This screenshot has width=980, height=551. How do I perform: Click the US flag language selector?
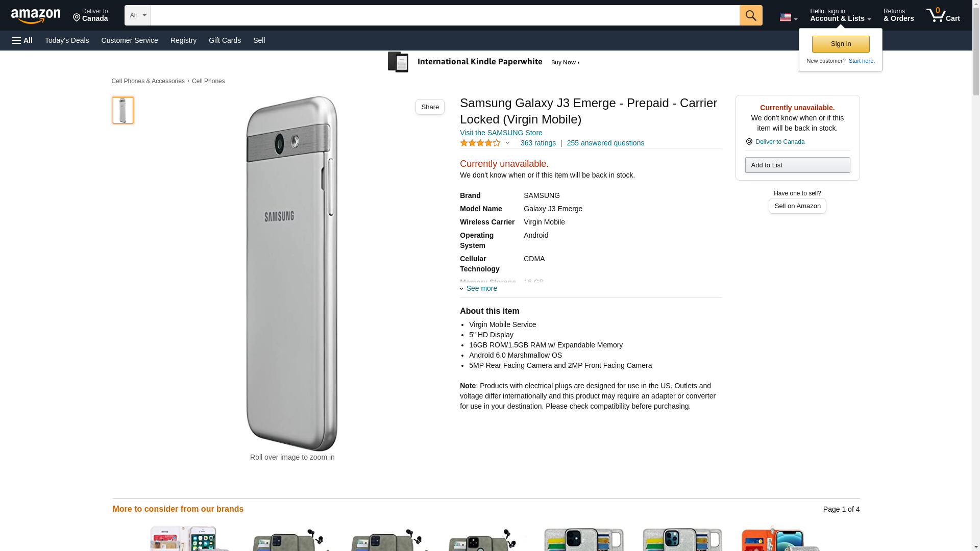788,17
